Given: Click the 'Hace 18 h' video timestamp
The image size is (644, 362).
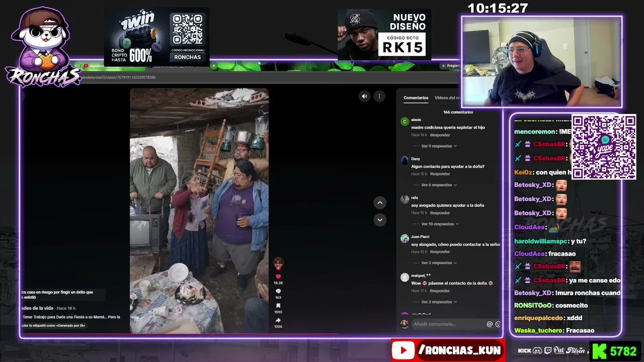Looking at the screenshot, I should point(66,308).
